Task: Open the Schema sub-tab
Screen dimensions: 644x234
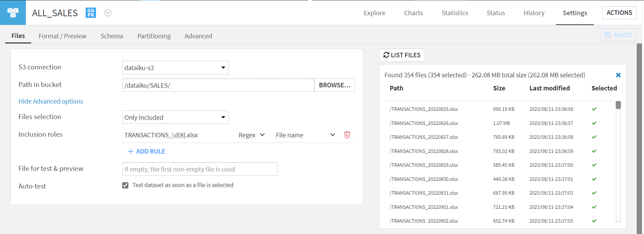Action: point(112,36)
